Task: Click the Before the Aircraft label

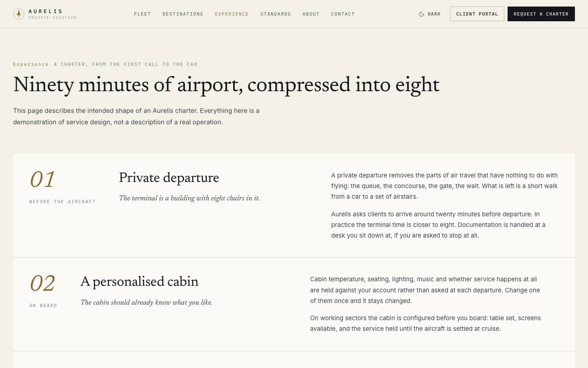Action: [62, 202]
